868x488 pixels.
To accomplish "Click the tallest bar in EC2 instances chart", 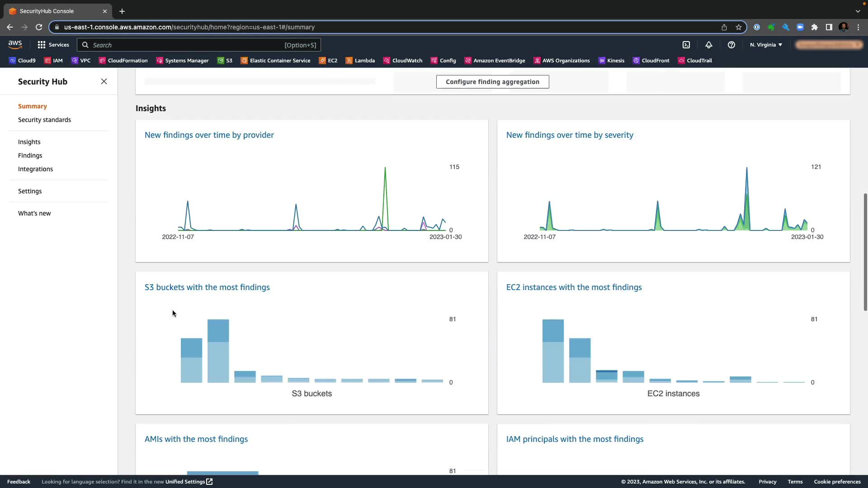I will (553, 351).
